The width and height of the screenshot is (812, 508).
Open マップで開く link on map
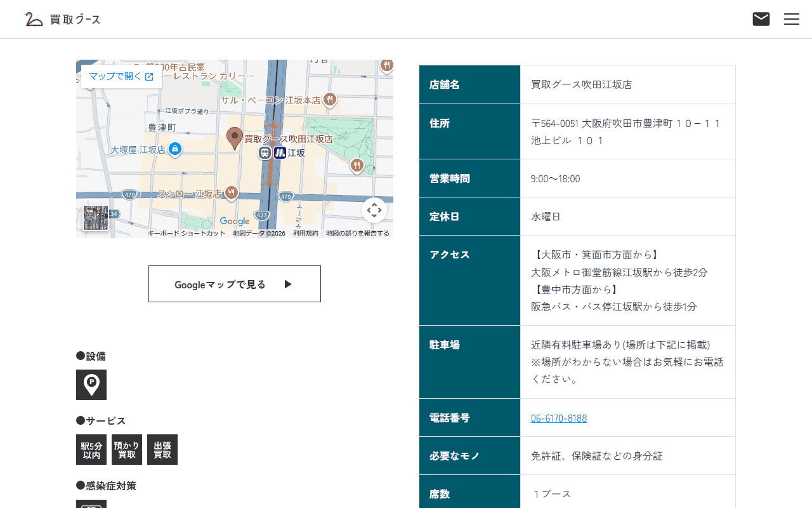click(121, 76)
